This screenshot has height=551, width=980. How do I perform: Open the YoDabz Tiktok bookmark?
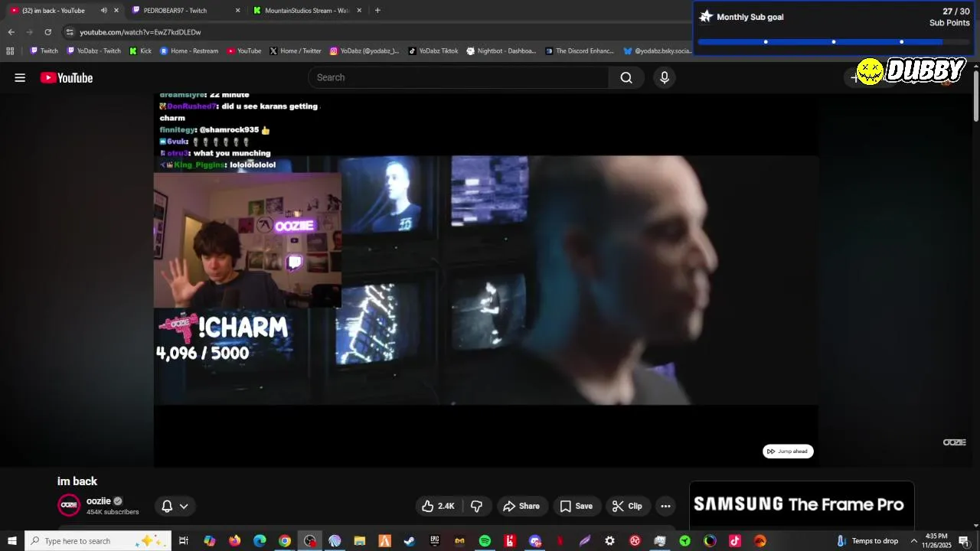[433, 51]
